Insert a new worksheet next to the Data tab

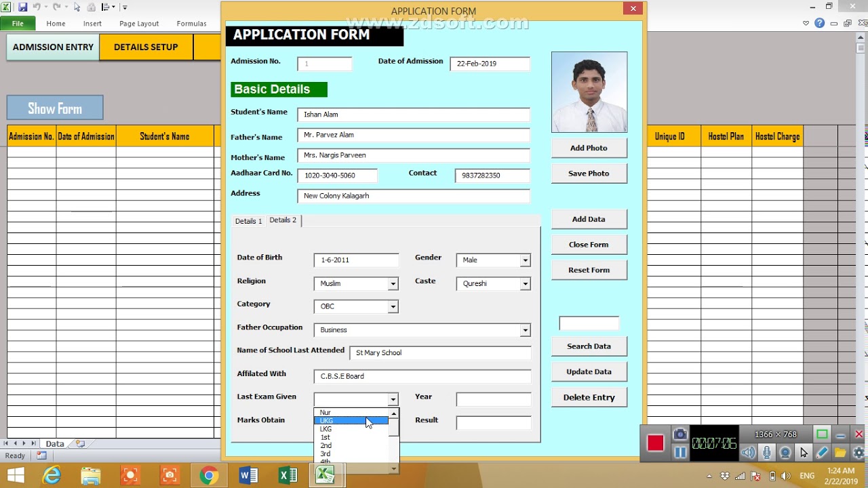[81, 444]
